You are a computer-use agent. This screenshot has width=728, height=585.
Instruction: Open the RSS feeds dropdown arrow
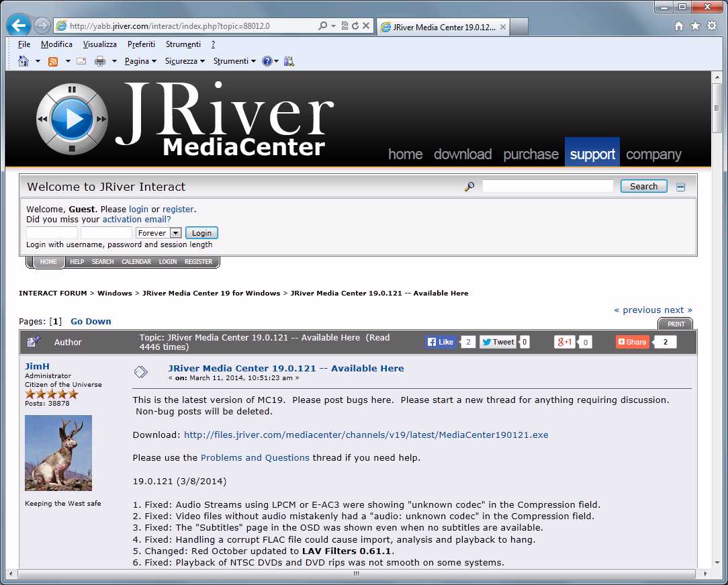[67, 61]
